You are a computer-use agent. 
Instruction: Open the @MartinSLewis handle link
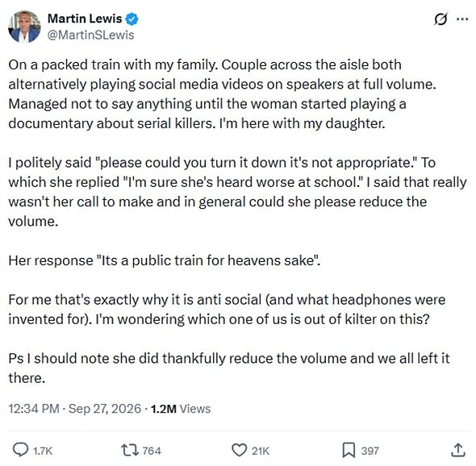pyautogui.click(x=91, y=35)
